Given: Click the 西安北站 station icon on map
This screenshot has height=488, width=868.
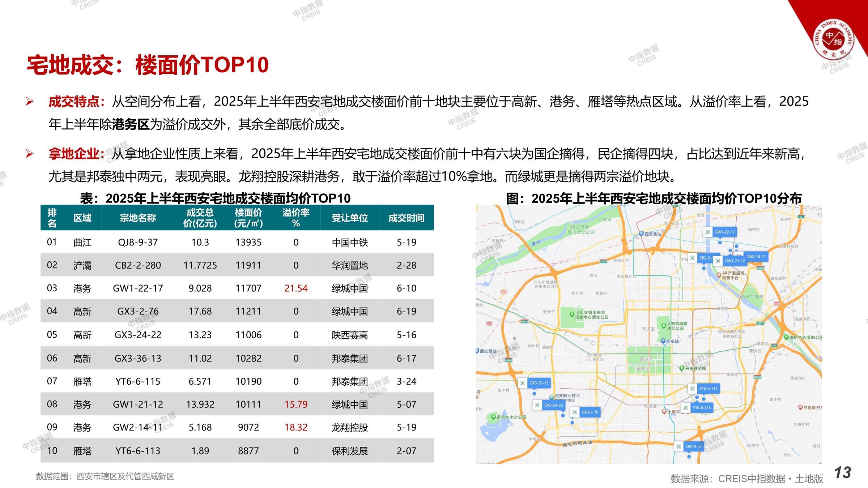Looking at the screenshot, I should coord(641,234).
